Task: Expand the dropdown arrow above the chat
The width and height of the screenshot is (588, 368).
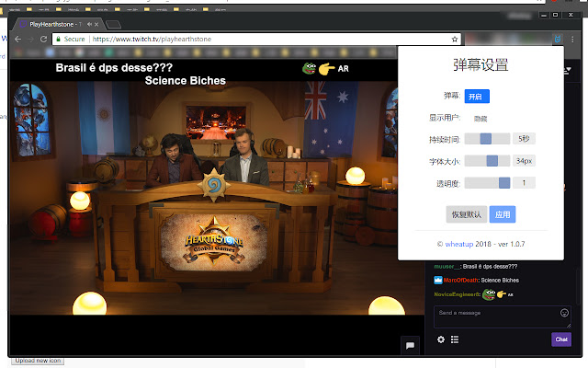Action: (x=568, y=70)
